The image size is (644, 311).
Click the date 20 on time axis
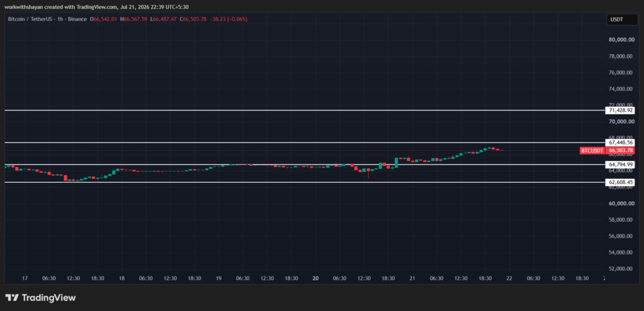316,278
